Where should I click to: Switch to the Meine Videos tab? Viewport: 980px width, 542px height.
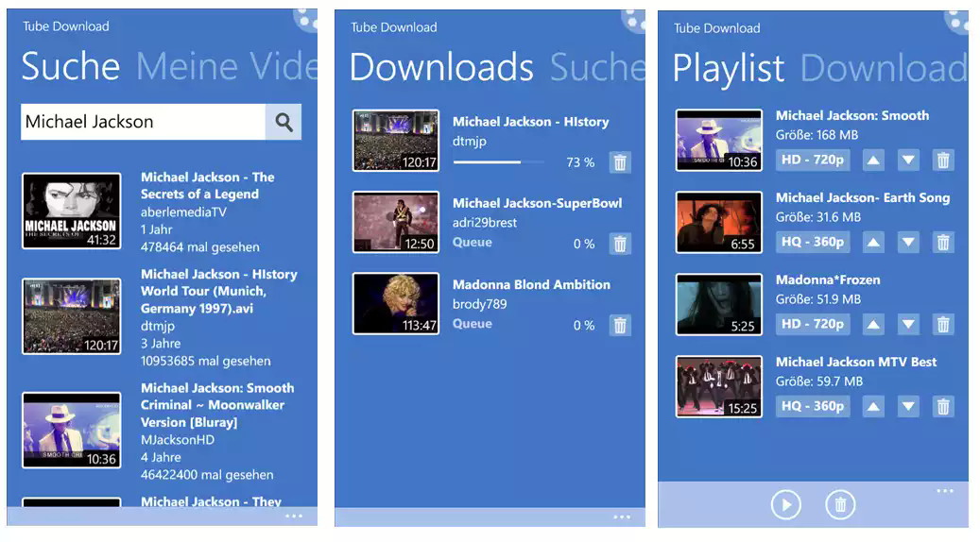click(x=227, y=65)
